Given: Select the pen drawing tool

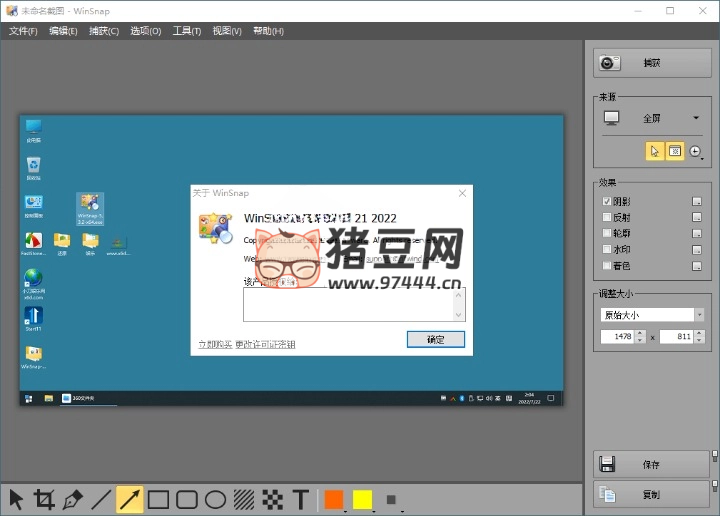Looking at the screenshot, I should tap(72, 499).
